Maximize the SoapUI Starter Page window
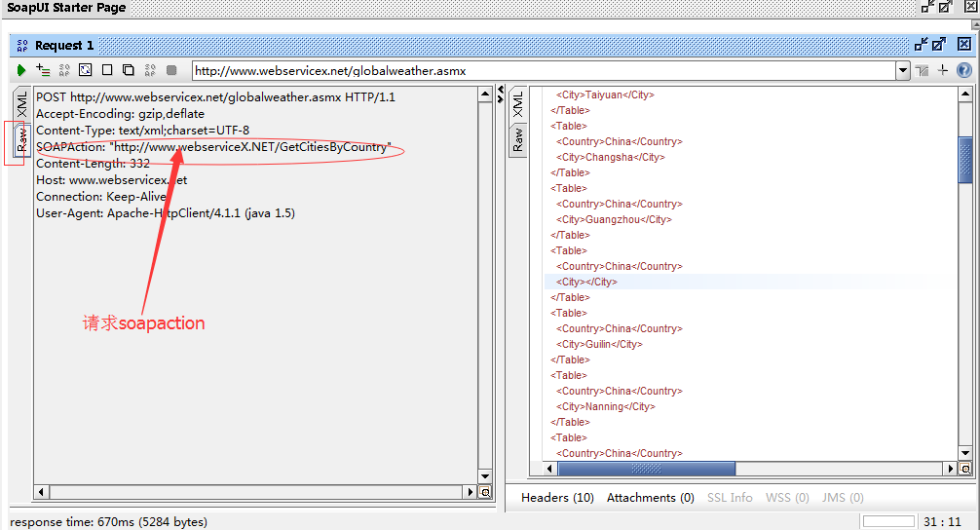 [x=946, y=7]
